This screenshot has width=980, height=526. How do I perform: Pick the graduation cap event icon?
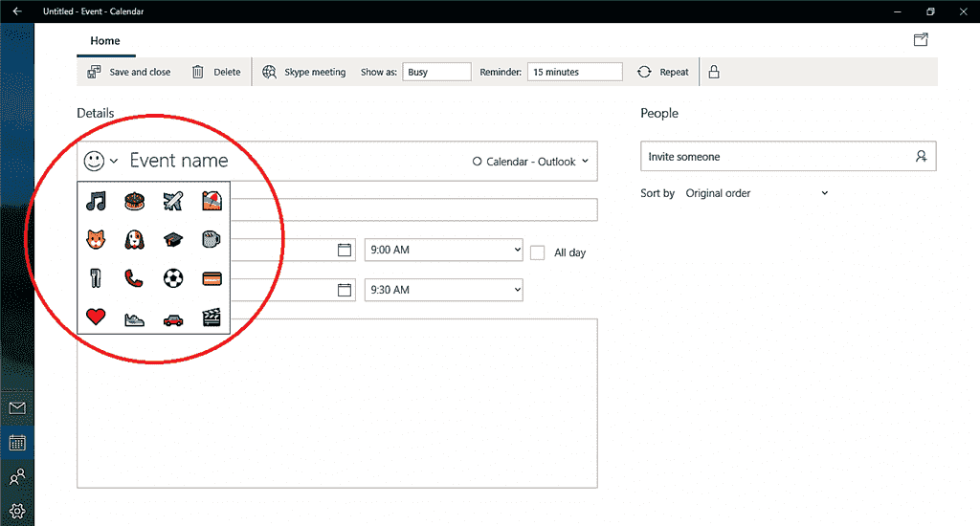pos(173,239)
